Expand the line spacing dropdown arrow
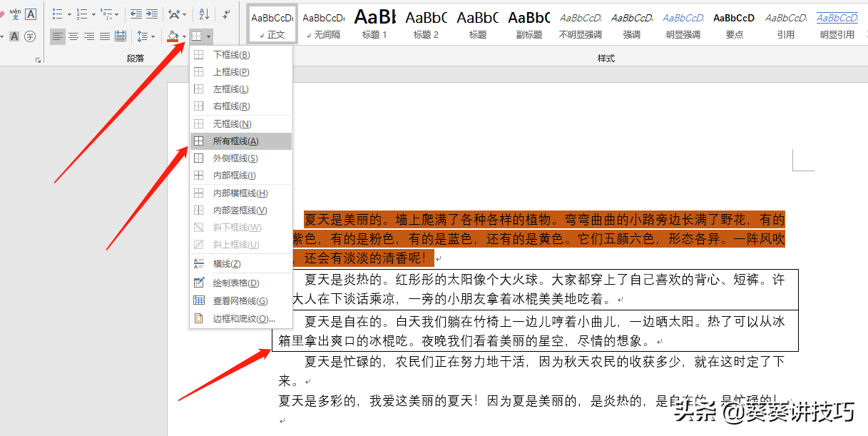The width and height of the screenshot is (868, 436). pos(153,36)
